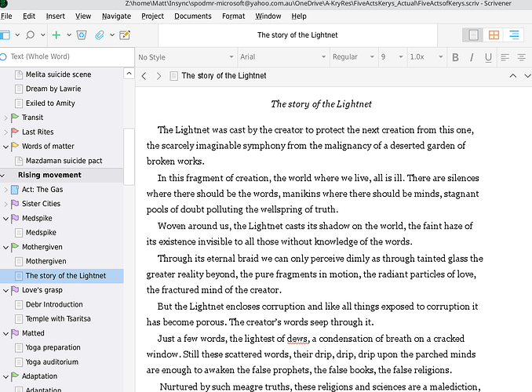Image resolution: width=532 pixels, height=392 pixels.
Task: Open the Navigate menu
Action: pyautogui.click(x=116, y=16)
